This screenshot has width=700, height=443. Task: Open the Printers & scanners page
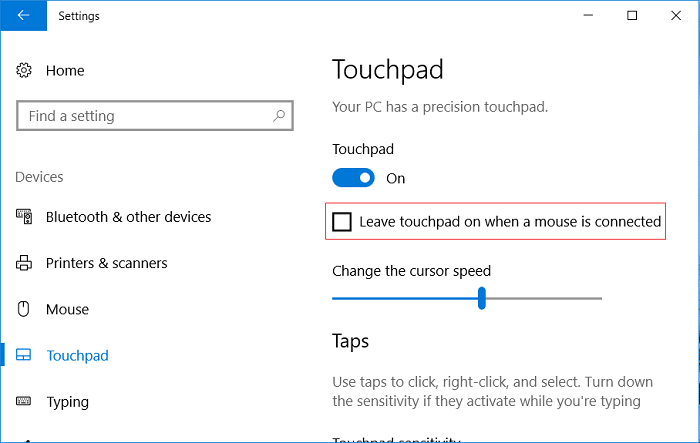point(106,263)
